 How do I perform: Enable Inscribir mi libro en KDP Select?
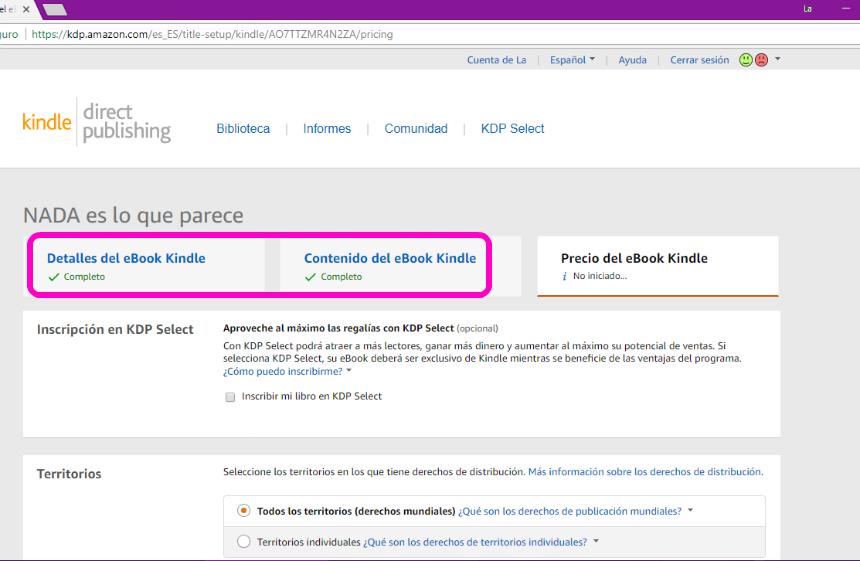[x=230, y=397]
